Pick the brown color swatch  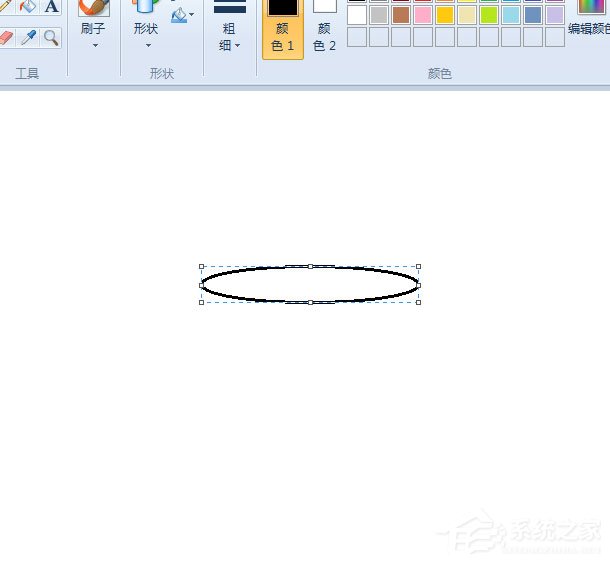click(x=401, y=15)
